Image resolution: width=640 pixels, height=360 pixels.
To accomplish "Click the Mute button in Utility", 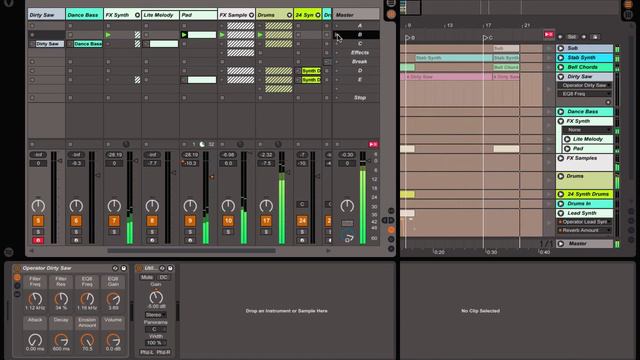I will tap(147, 277).
